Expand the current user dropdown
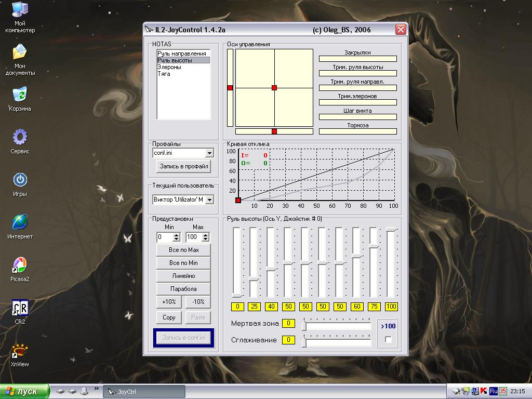 pyautogui.click(x=209, y=199)
